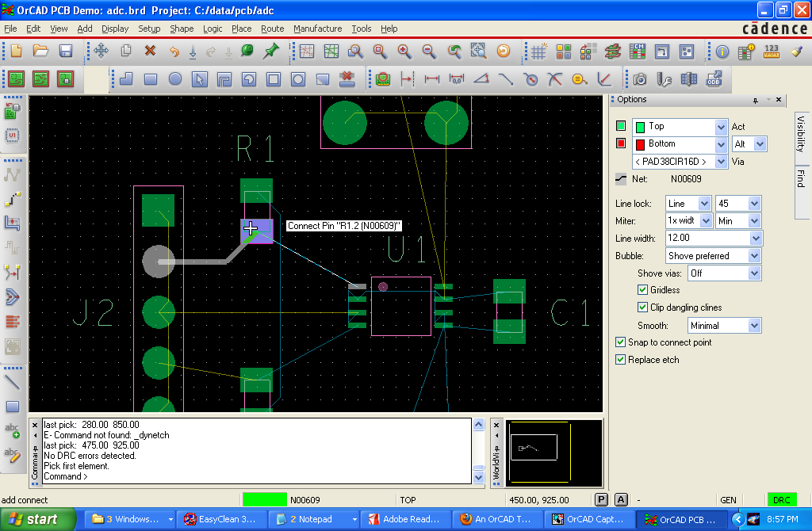Click the DRC status button
Image resolution: width=812 pixels, height=531 pixels.
coord(782,500)
